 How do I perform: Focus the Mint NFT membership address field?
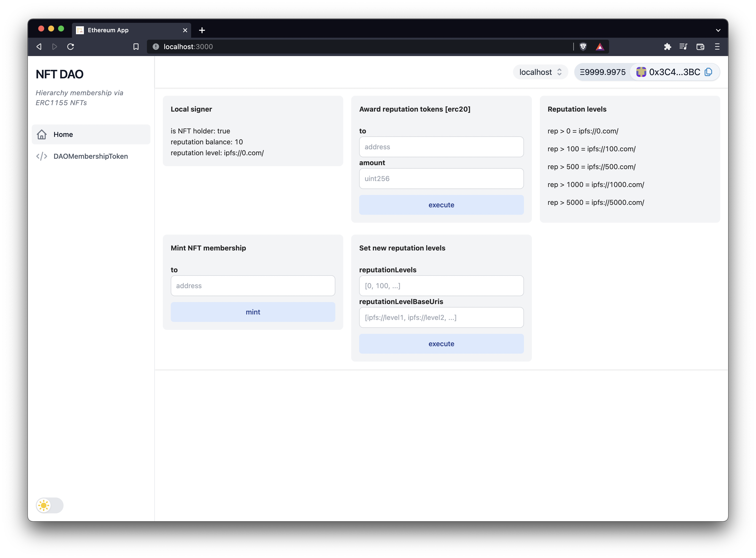tap(253, 286)
